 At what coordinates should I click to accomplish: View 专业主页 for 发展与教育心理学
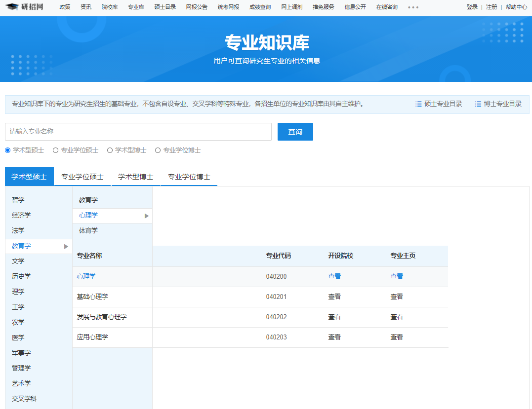pos(397,317)
